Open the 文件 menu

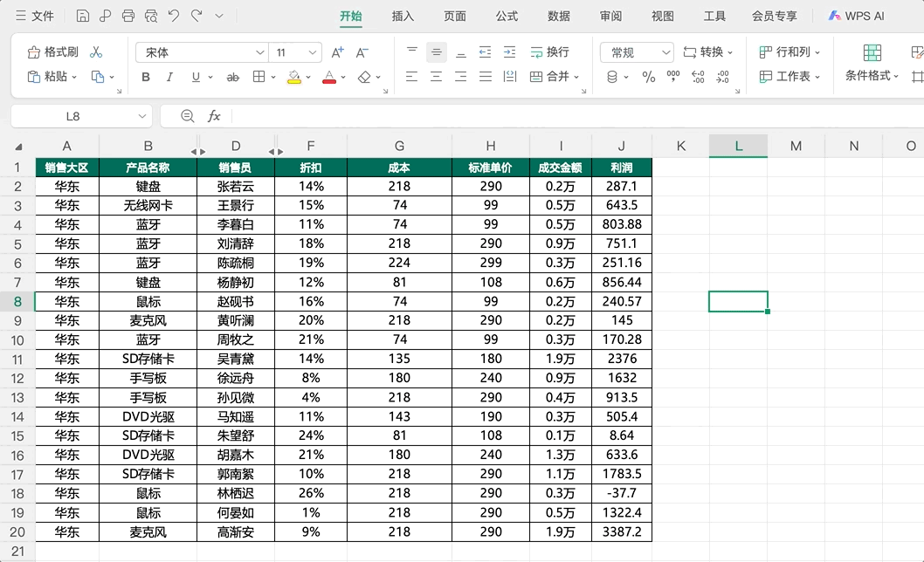click(x=35, y=16)
